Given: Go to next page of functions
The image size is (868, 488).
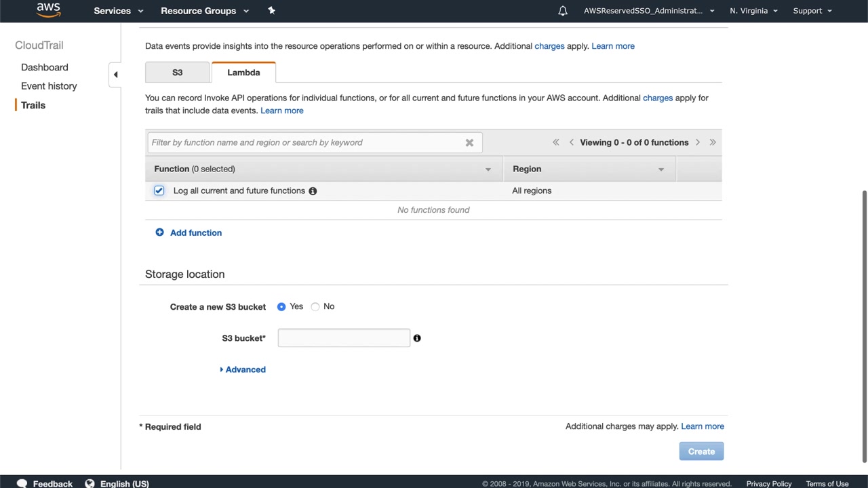Looking at the screenshot, I should (697, 142).
